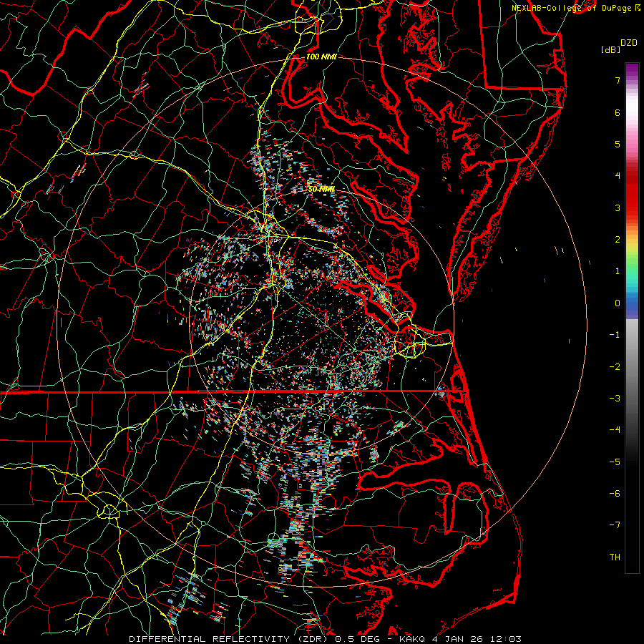The image size is (644, 644).
Task: Click the ZDR color scale bar
Action: (632, 318)
